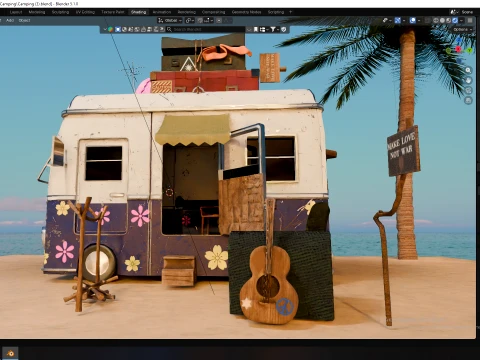This screenshot has height=360, width=480.
Task: Open the asset list view dropdown
Action: 264,29
